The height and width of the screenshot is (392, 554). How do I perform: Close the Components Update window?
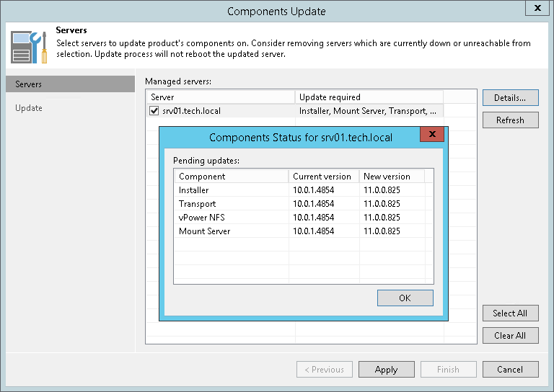[537, 9]
